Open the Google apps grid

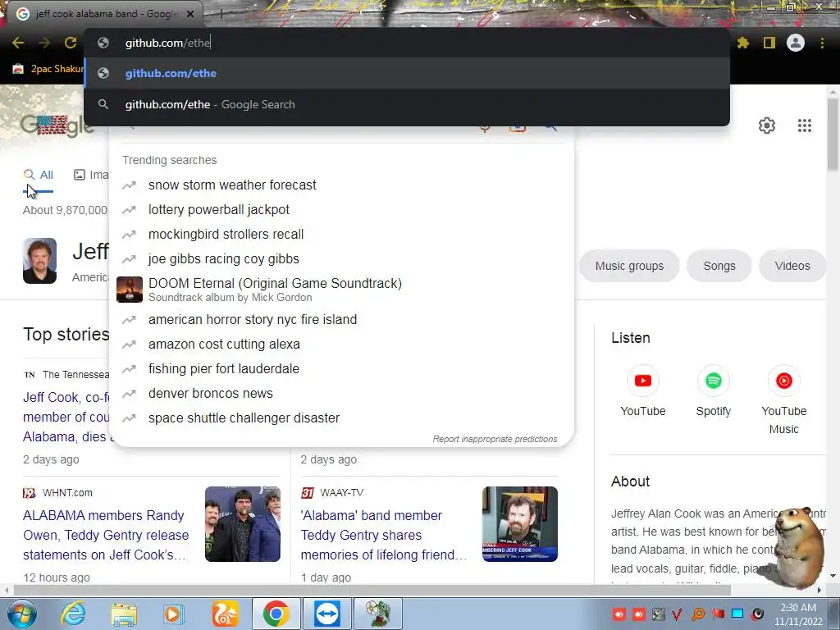pyautogui.click(x=805, y=126)
